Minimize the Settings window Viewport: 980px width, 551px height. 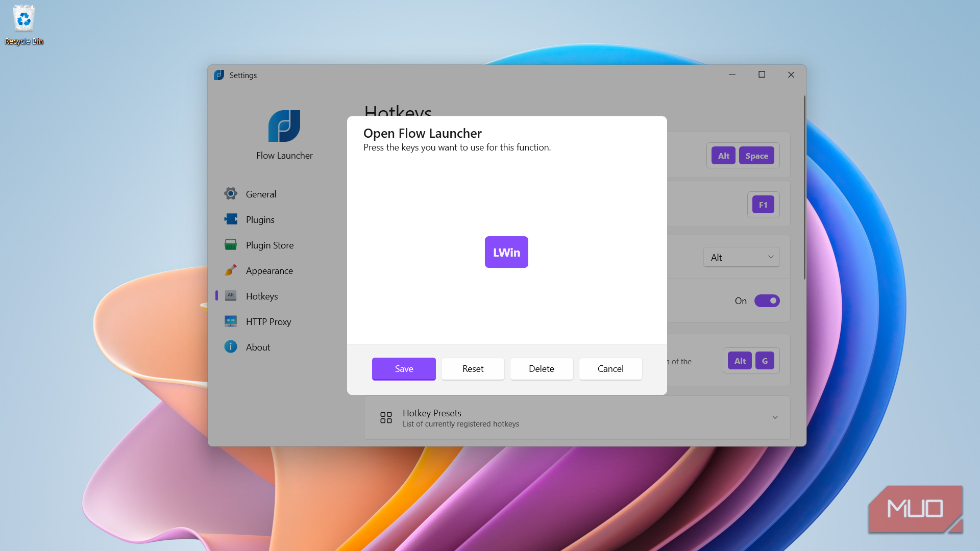pyautogui.click(x=732, y=74)
